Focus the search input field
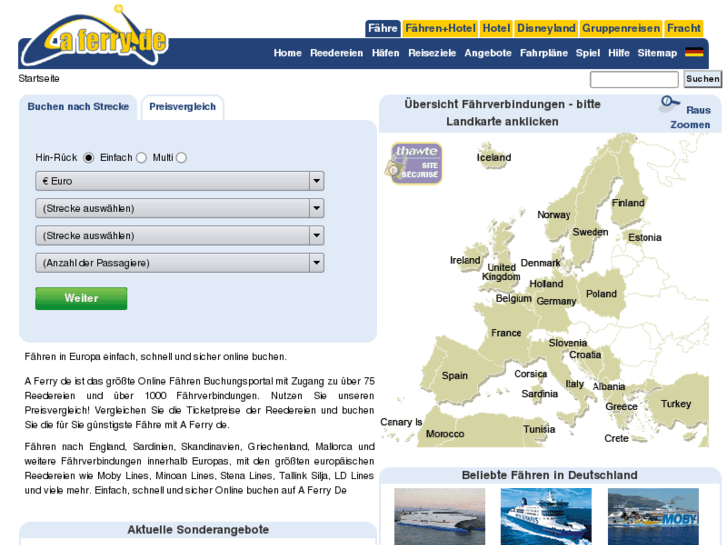Viewport: 727px width, 545px height. click(634, 79)
